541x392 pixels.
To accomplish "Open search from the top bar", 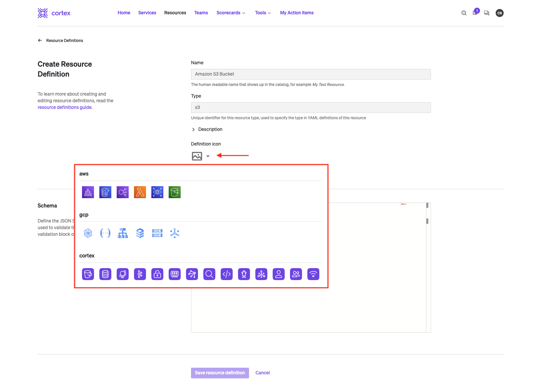I will tap(464, 13).
